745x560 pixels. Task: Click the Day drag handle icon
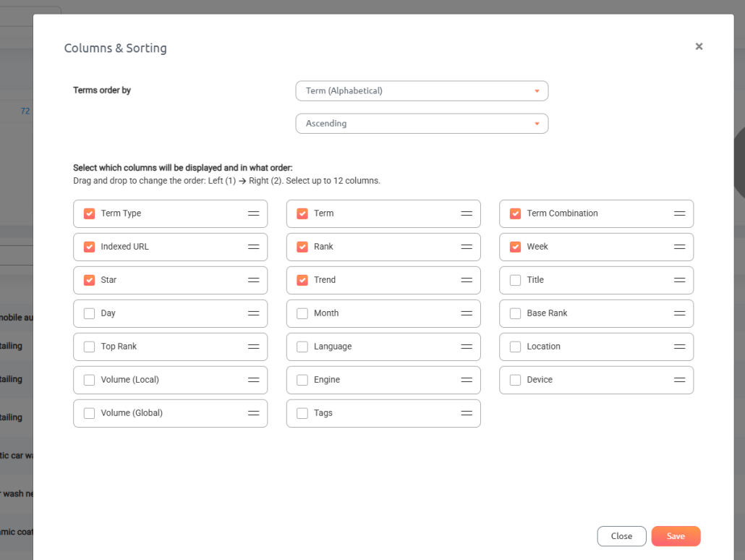point(254,313)
